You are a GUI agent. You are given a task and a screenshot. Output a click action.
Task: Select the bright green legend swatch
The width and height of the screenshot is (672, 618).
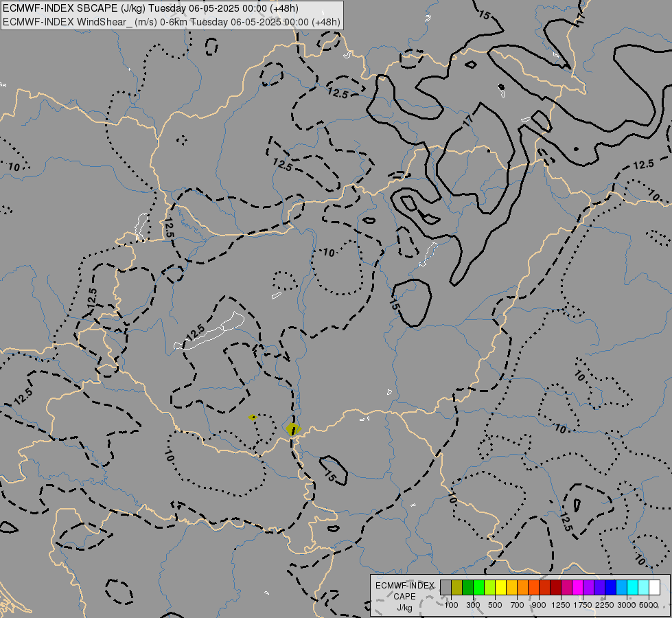coord(478,588)
